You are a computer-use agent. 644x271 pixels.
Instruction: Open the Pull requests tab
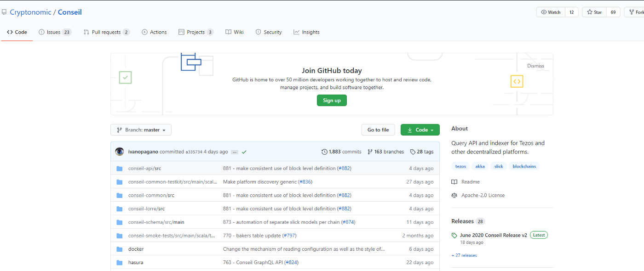point(107,32)
